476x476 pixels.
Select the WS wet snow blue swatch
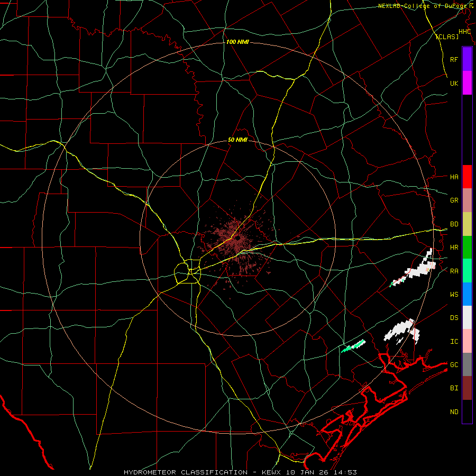467,294
